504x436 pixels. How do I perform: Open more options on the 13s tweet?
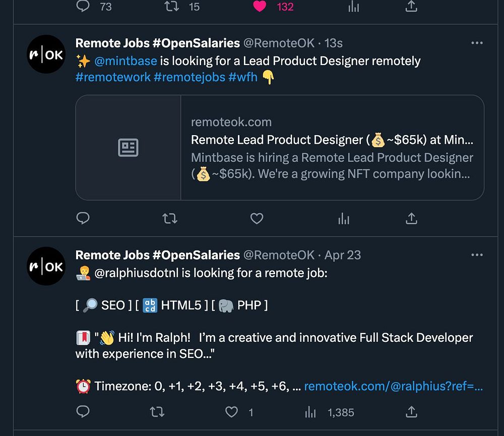tap(477, 43)
